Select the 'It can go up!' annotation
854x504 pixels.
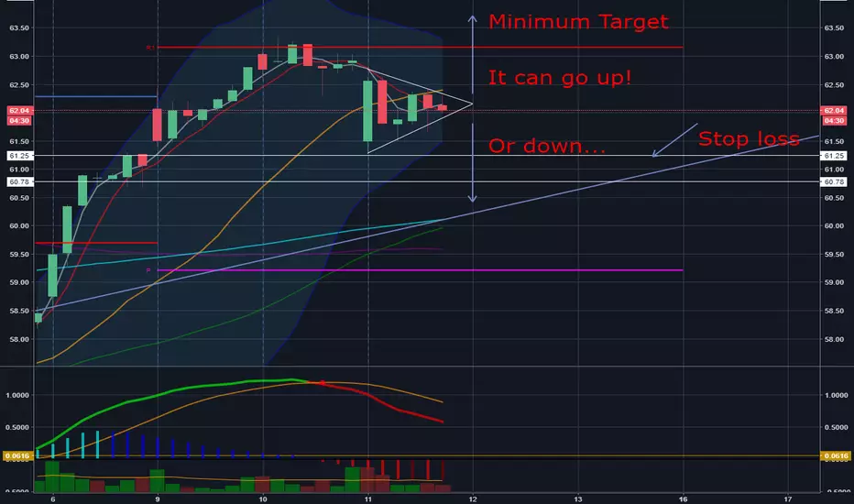[x=560, y=77]
